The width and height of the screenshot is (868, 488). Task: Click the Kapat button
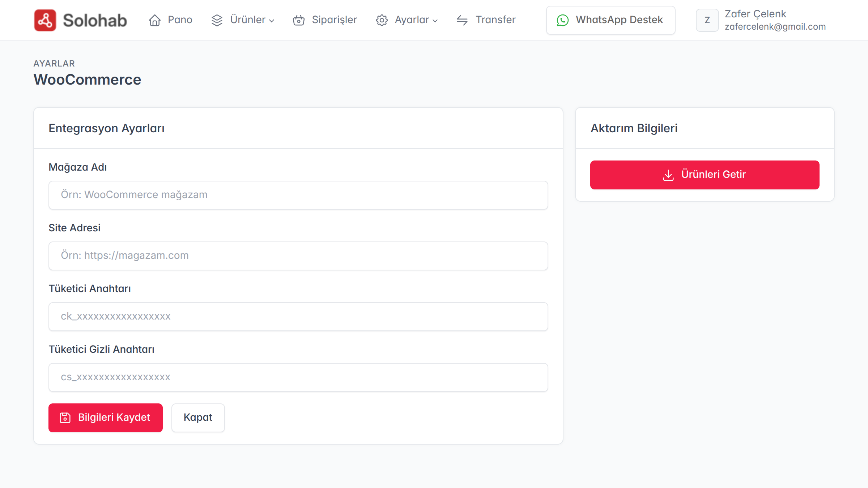pos(198,418)
